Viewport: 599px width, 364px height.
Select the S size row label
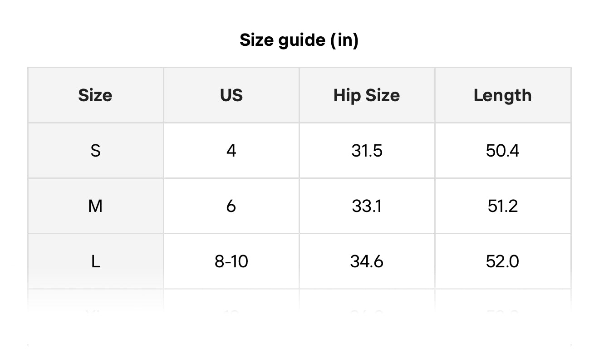pos(95,150)
